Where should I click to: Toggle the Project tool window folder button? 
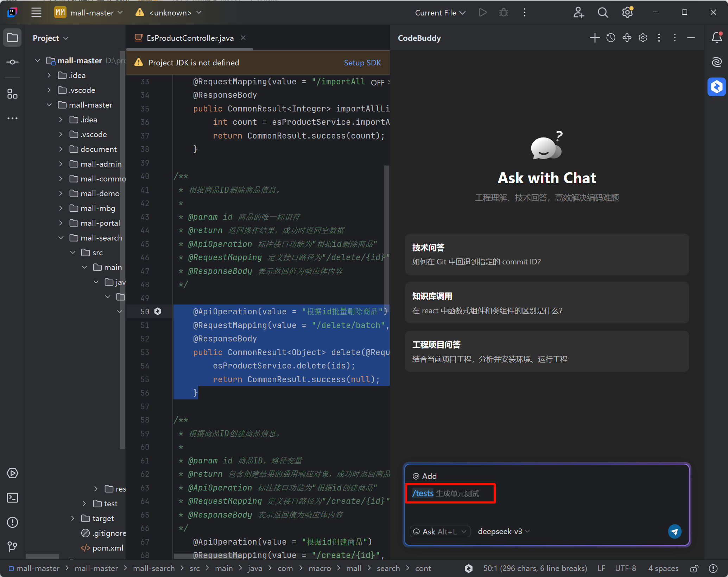[x=13, y=38]
